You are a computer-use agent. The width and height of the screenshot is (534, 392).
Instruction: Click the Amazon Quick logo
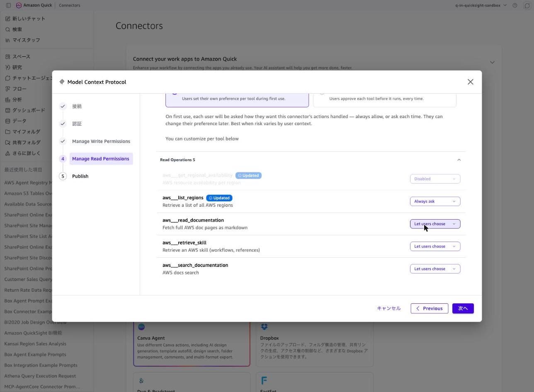pyautogui.click(x=19, y=5)
